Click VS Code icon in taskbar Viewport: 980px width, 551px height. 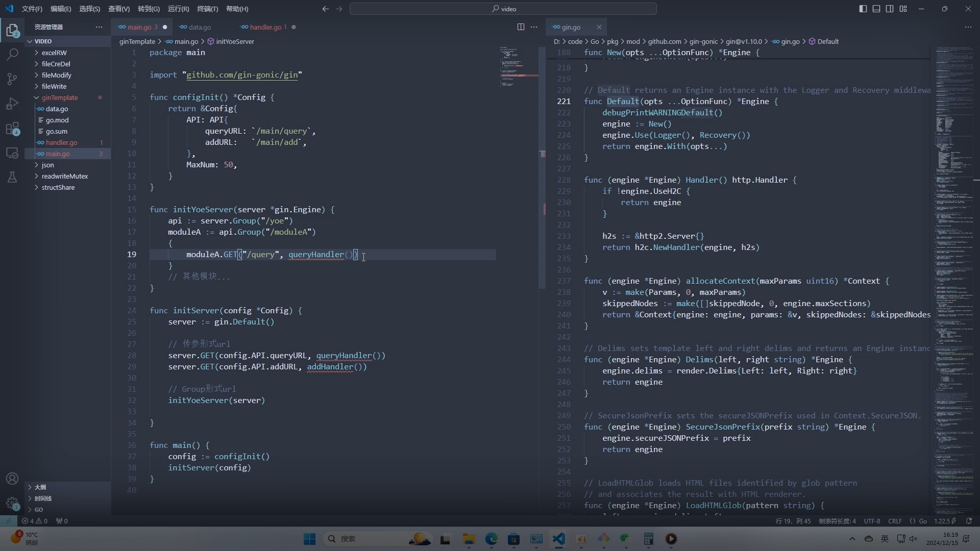(x=558, y=539)
